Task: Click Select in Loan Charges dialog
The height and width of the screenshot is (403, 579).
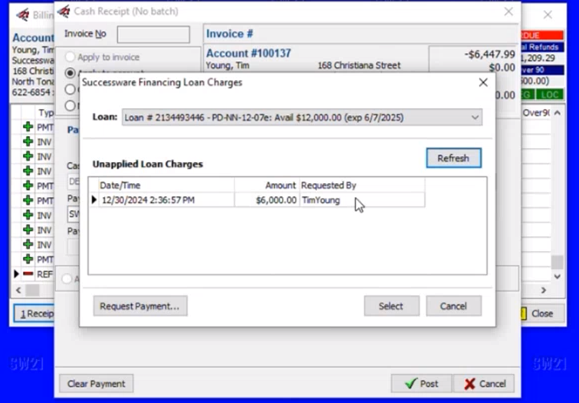Action: pyautogui.click(x=391, y=306)
